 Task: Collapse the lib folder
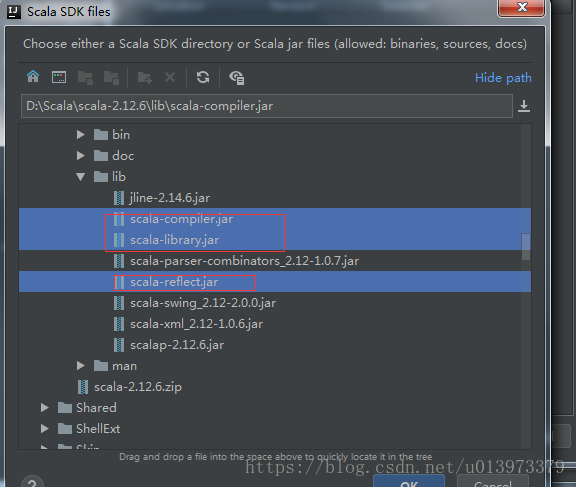[x=81, y=177]
